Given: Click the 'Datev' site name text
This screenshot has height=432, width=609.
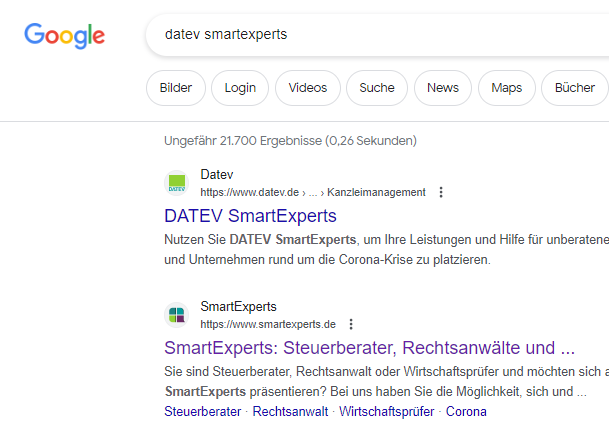Looking at the screenshot, I should click(217, 174).
